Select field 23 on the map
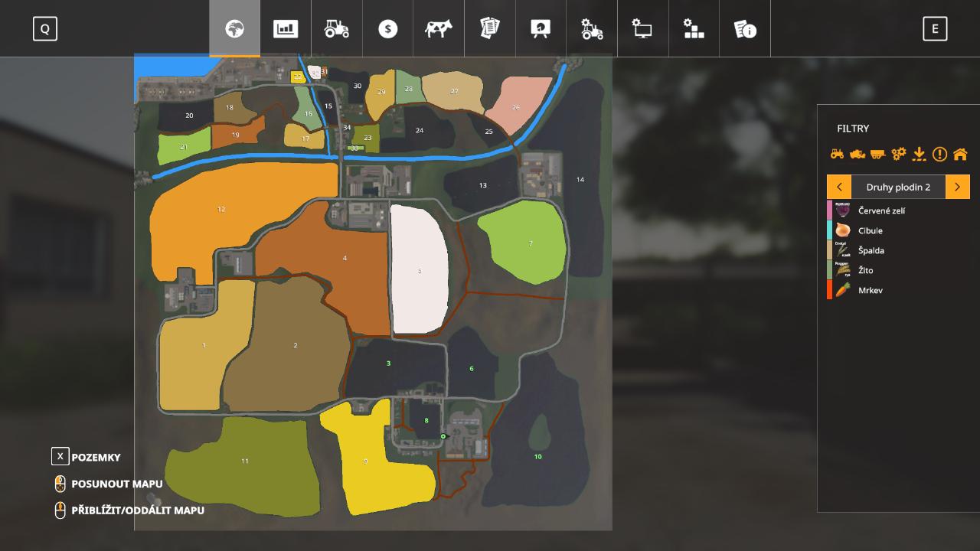 coord(367,138)
